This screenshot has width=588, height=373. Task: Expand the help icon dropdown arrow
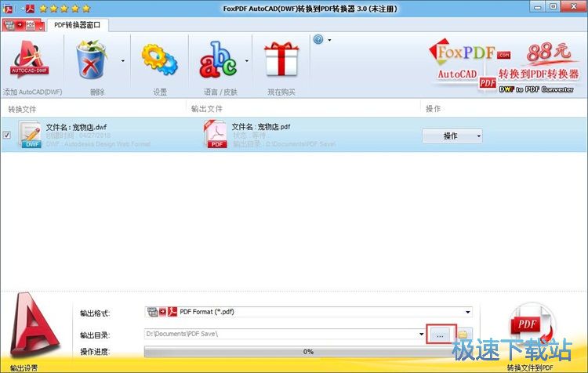329,40
